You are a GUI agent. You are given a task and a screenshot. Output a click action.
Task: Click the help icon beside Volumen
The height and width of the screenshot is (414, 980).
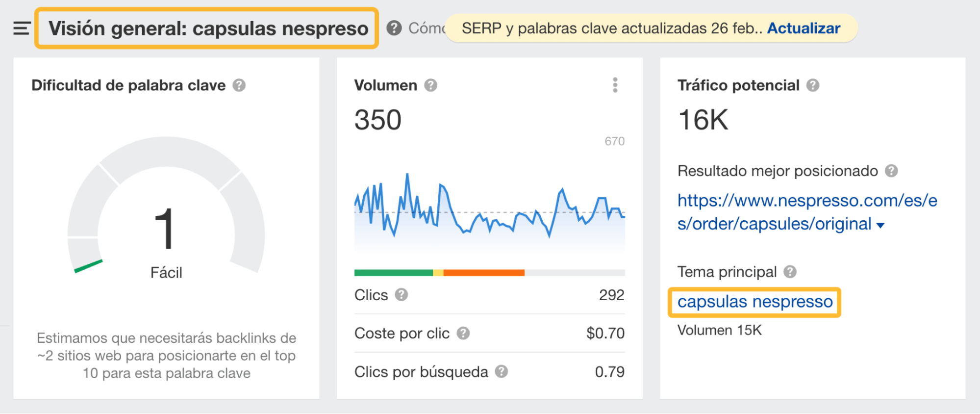coord(430,84)
